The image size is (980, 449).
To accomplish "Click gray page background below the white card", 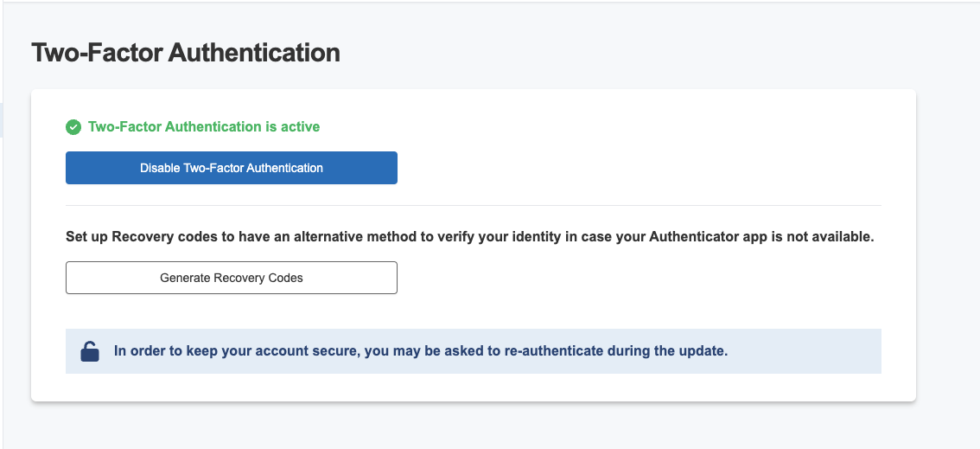I will point(473,427).
